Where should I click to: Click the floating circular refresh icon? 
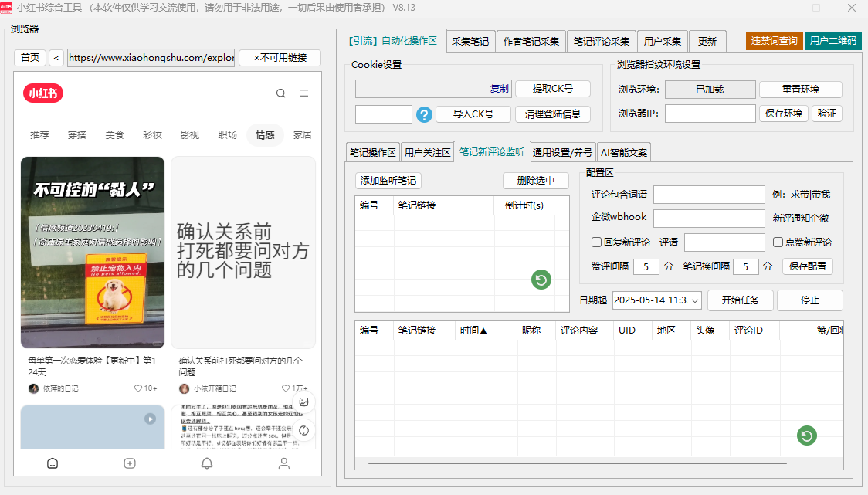[303, 431]
